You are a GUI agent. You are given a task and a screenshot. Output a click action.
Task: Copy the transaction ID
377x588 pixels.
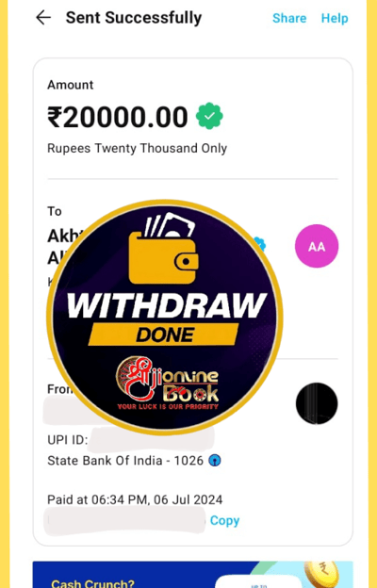pyautogui.click(x=224, y=520)
